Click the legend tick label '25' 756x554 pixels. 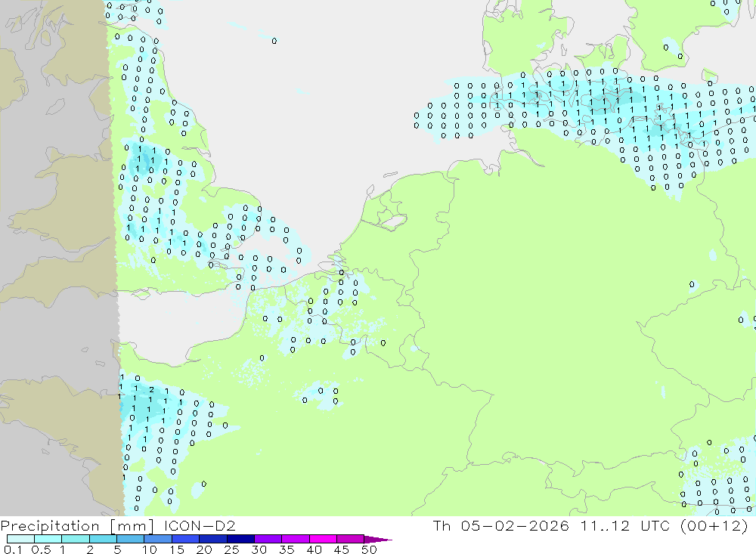(x=232, y=549)
